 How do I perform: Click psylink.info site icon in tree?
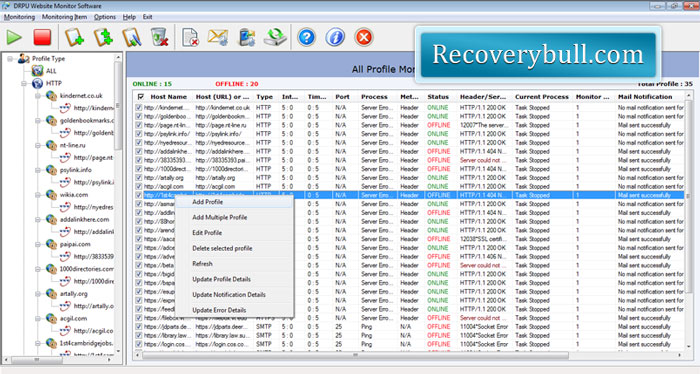coord(51,170)
